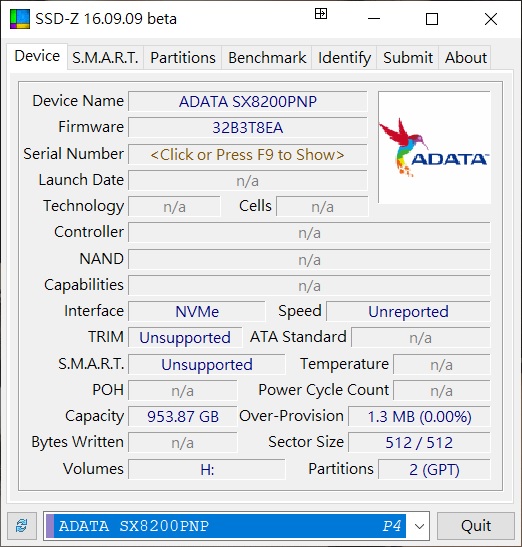The width and height of the screenshot is (522, 547).
Task: Open the About tab
Action: click(x=465, y=58)
